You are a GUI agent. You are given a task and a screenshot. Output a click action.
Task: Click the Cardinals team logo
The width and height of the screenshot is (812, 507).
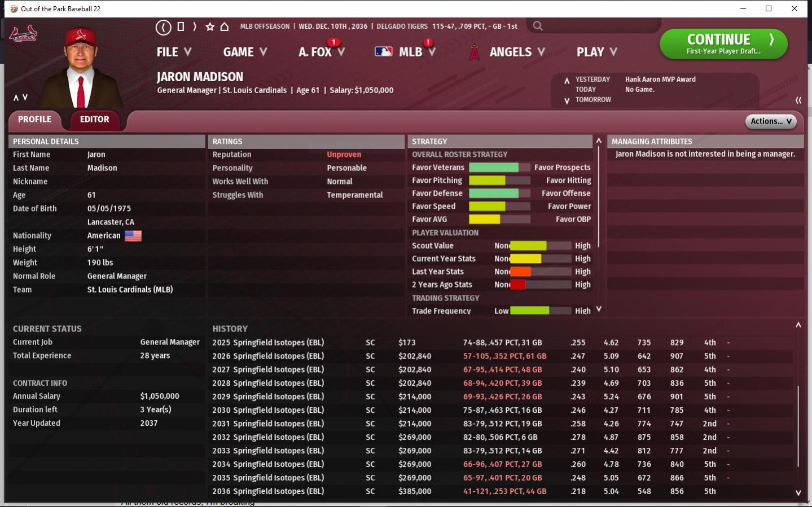click(x=23, y=35)
